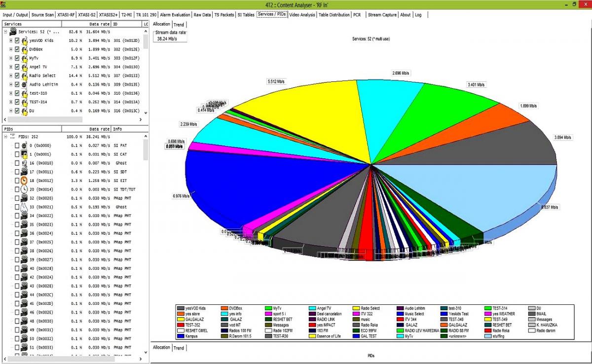Click the PID 32 PMT icon
592x364 pixels.
[24, 198]
